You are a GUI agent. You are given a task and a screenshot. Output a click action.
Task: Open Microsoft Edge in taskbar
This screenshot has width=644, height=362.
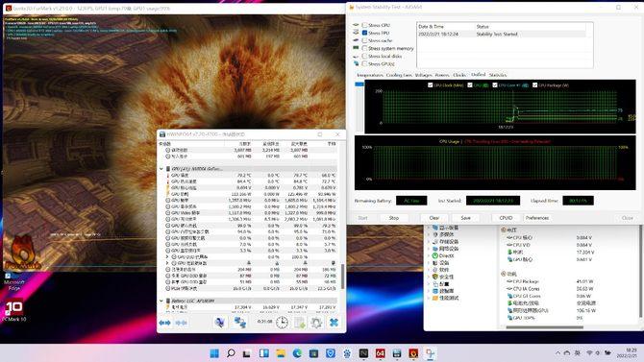[297, 353]
